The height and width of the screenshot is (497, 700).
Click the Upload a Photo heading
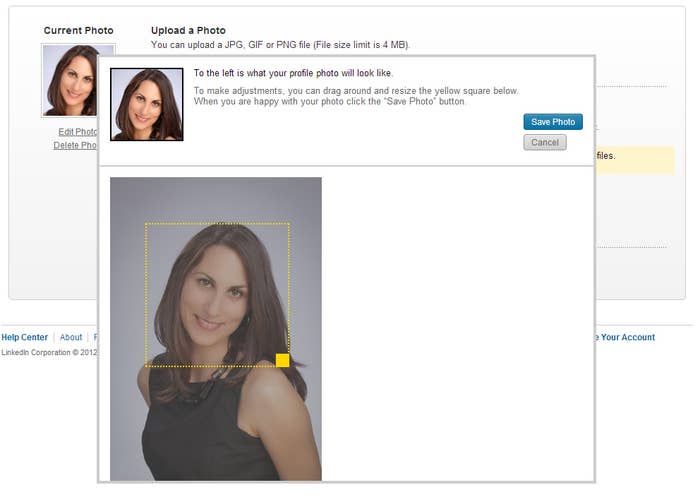click(188, 30)
